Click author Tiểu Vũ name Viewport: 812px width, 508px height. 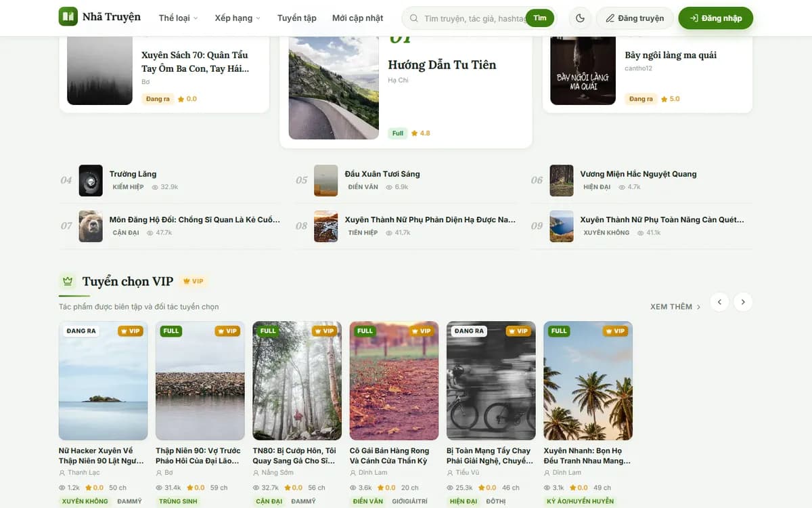(x=468, y=473)
